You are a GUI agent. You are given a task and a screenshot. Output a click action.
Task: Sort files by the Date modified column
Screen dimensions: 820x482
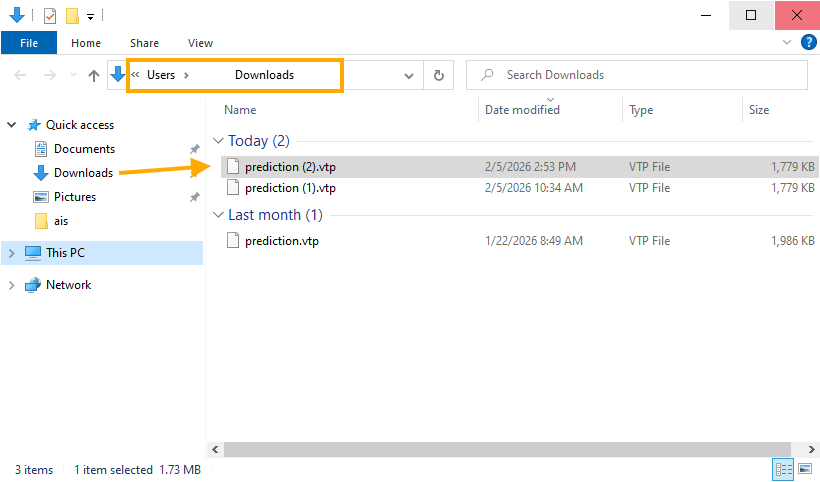pos(522,110)
